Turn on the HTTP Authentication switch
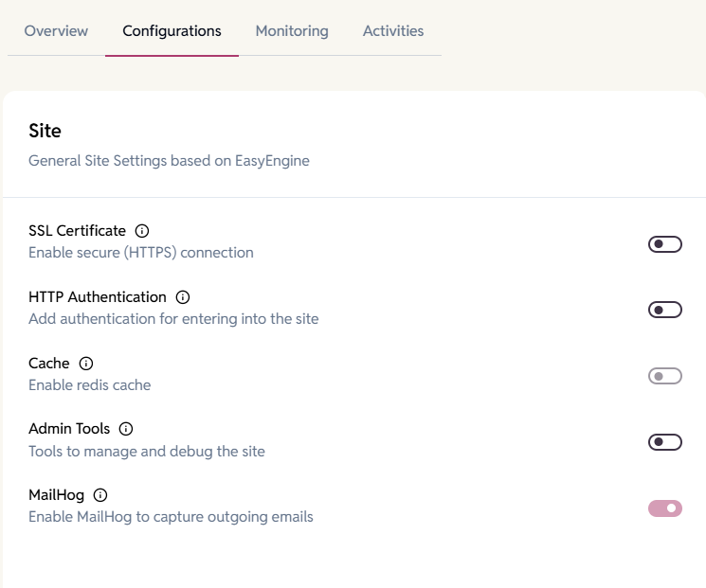This screenshot has height=588, width=706. (x=664, y=310)
